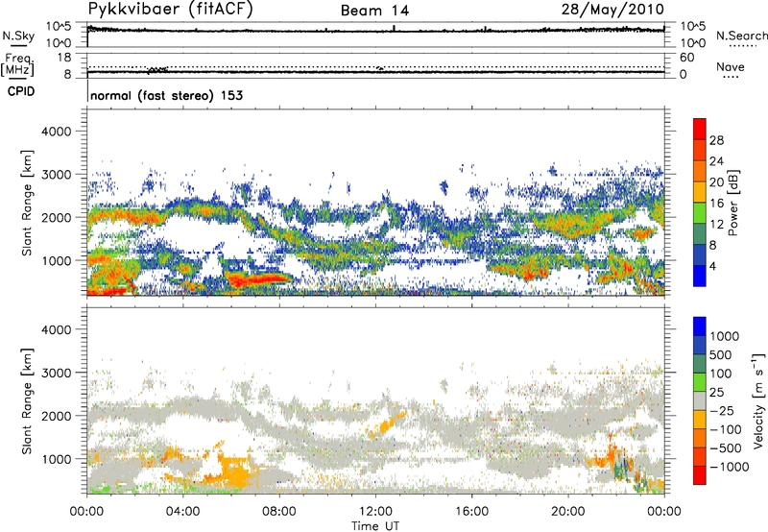Click orange velocity patch near 06:00 in velocity panel
The image size is (768, 532).
click(234, 472)
